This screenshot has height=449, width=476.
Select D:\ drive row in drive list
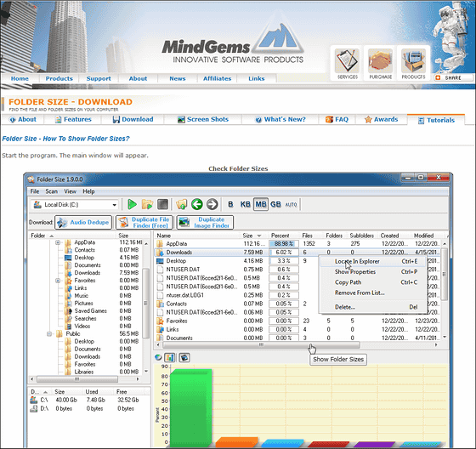point(82,408)
